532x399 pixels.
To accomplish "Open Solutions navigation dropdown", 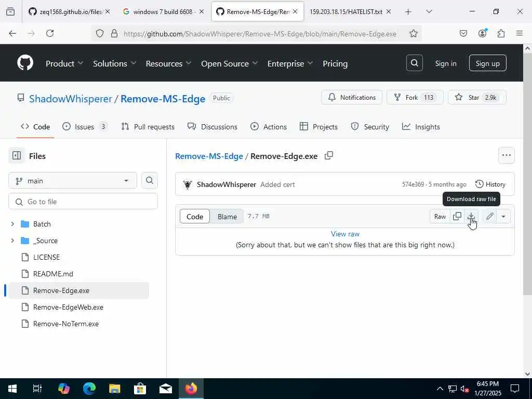I will tap(115, 63).
